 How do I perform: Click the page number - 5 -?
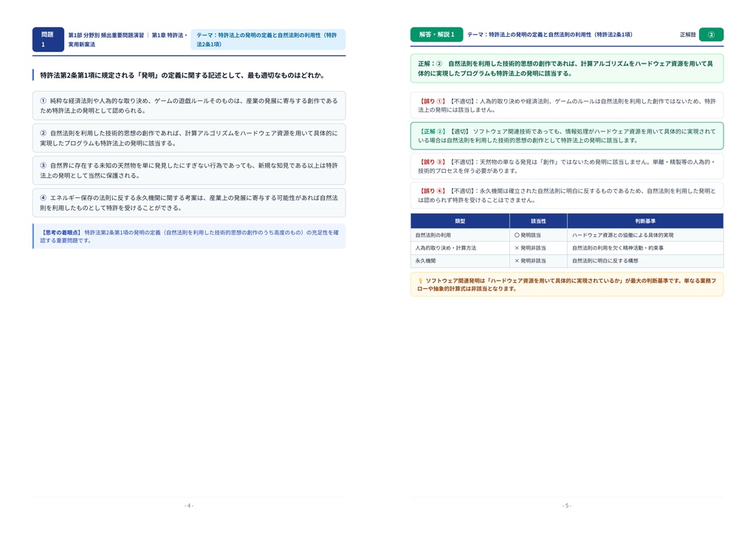point(567,505)
